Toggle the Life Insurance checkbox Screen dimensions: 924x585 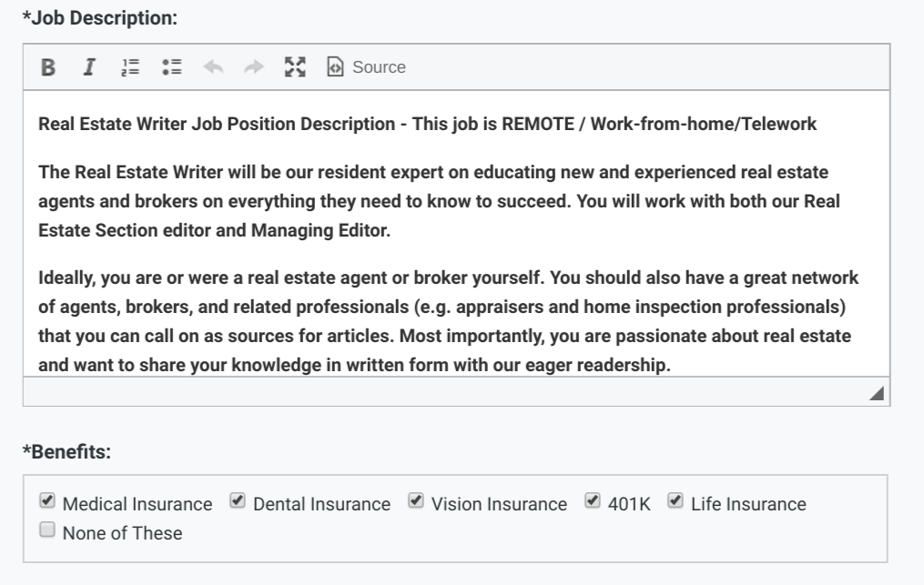click(x=675, y=500)
